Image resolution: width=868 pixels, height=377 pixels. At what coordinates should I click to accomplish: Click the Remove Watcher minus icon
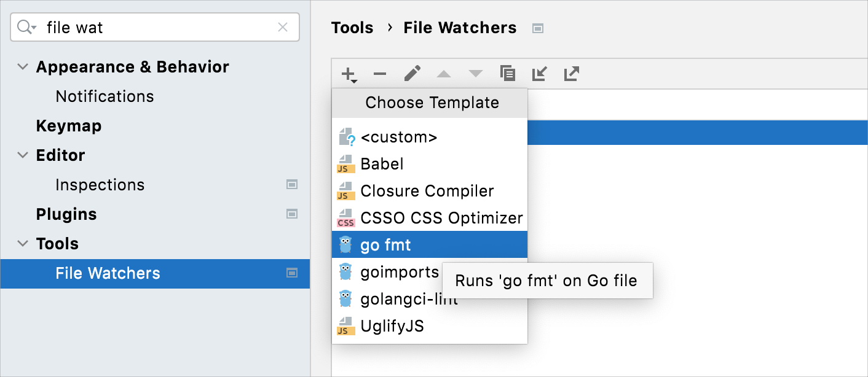pos(380,73)
